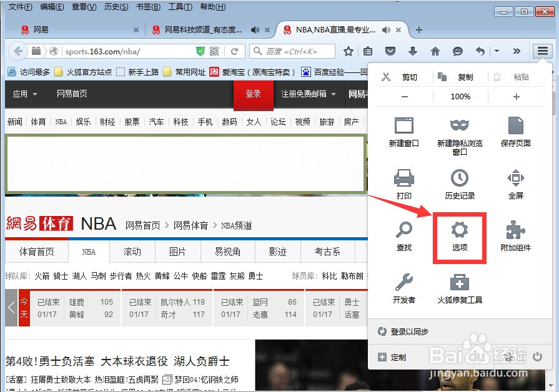Click the QR code icon in address bar

point(214,51)
